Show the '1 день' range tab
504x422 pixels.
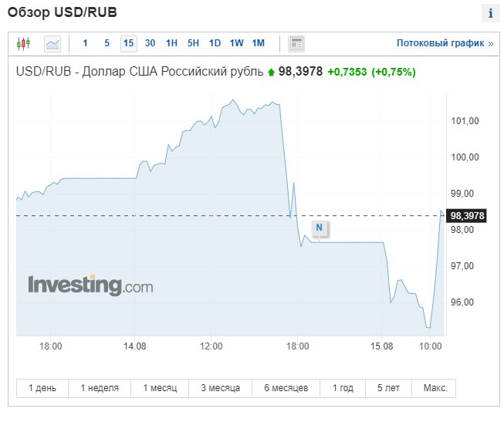pos(42,387)
